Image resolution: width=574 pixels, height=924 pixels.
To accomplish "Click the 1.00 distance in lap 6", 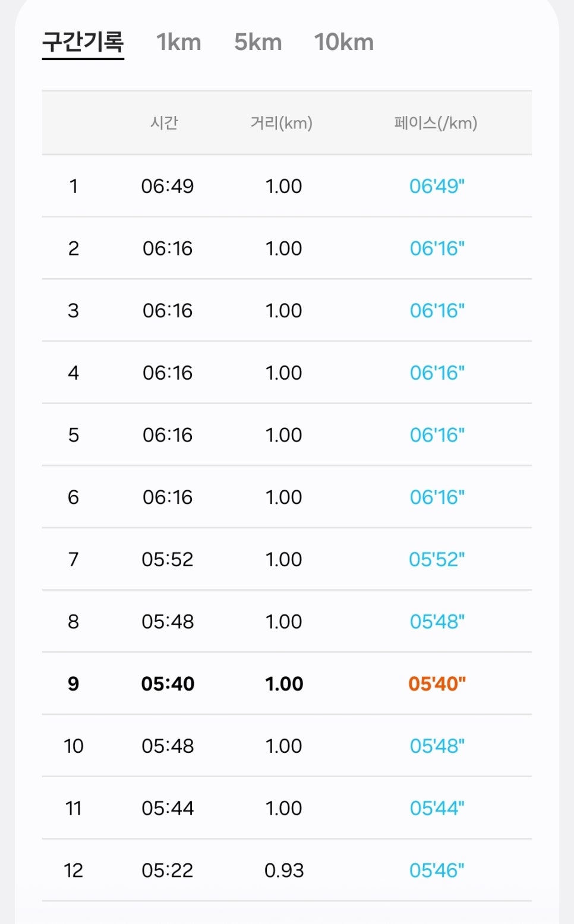I will [x=284, y=497].
